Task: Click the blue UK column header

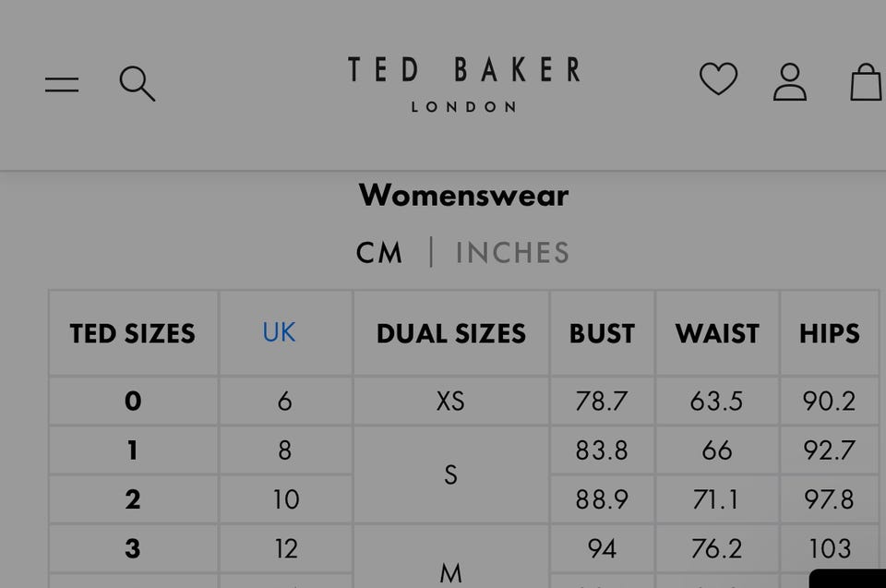Action: (x=279, y=332)
